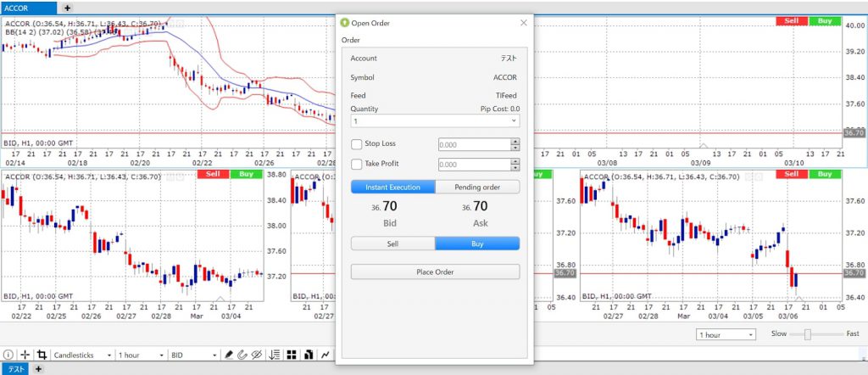The image size is (868, 375).
Task: Switch to Pending order mode
Action: tap(477, 187)
